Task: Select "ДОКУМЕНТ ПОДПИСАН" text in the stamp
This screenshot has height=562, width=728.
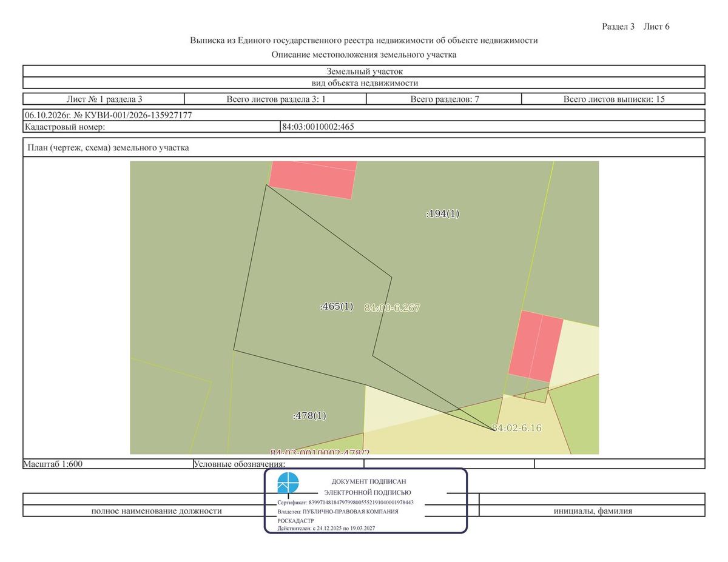Action: [369, 481]
